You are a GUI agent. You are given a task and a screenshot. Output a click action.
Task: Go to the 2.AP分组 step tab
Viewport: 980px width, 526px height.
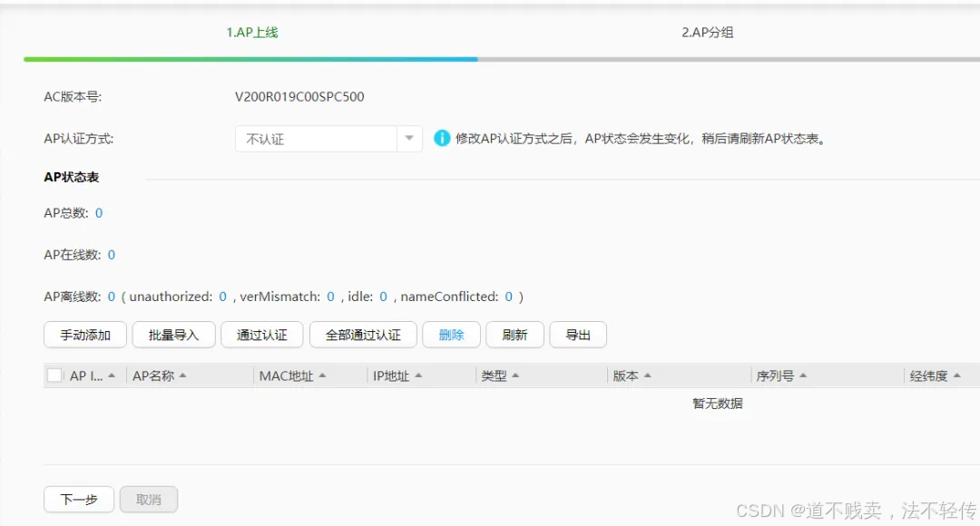(x=708, y=33)
